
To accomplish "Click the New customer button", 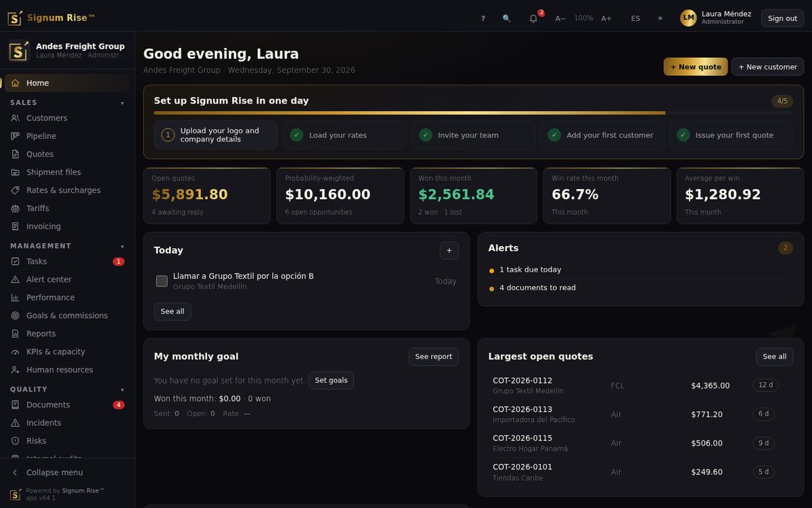I will [767, 66].
